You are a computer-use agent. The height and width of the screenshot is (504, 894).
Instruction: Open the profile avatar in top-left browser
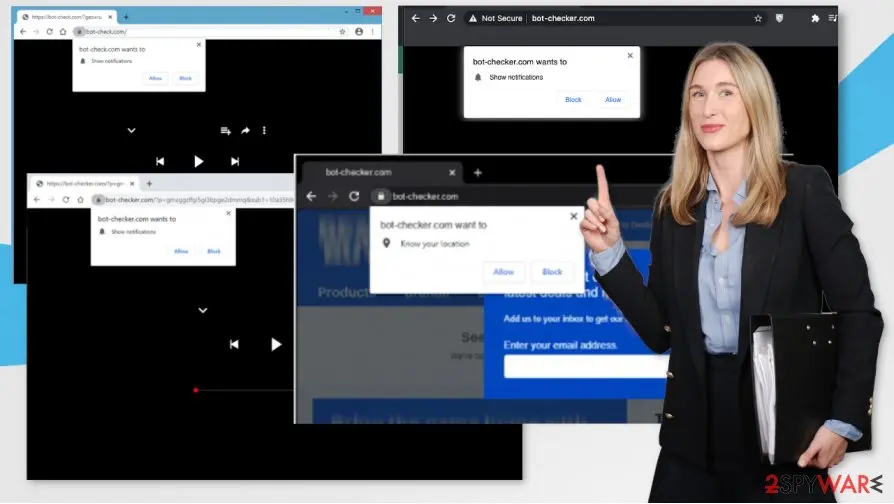[359, 31]
